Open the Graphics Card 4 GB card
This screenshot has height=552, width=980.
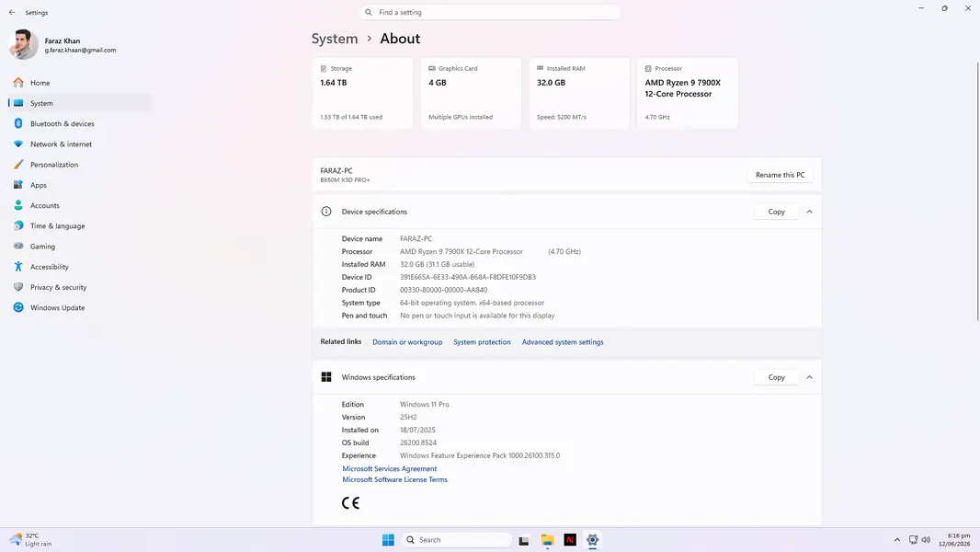pos(471,93)
